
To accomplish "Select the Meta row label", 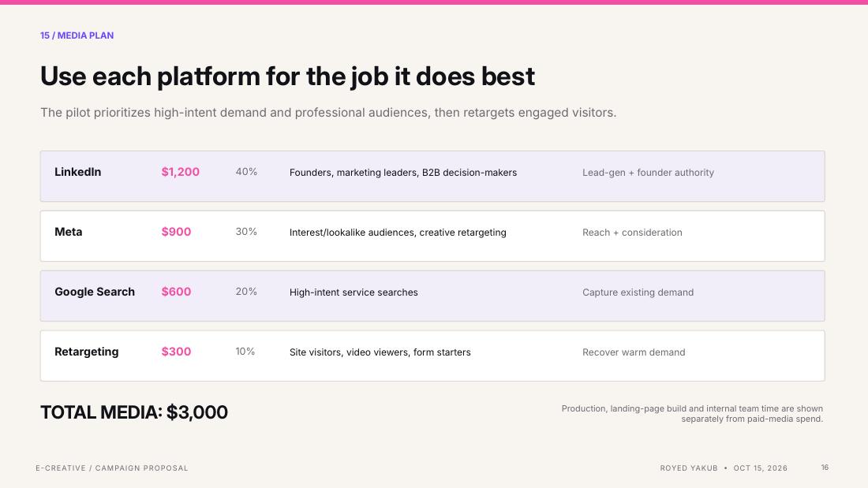I will point(68,232).
